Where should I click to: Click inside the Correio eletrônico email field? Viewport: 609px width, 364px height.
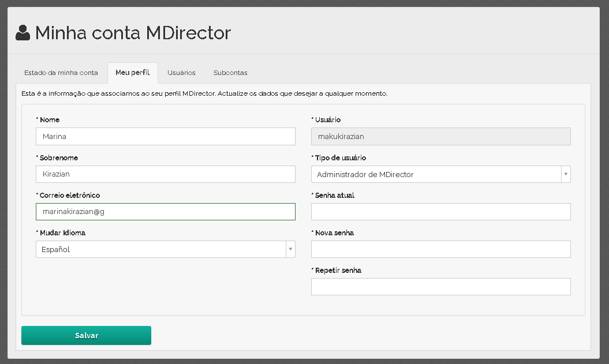click(165, 212)
